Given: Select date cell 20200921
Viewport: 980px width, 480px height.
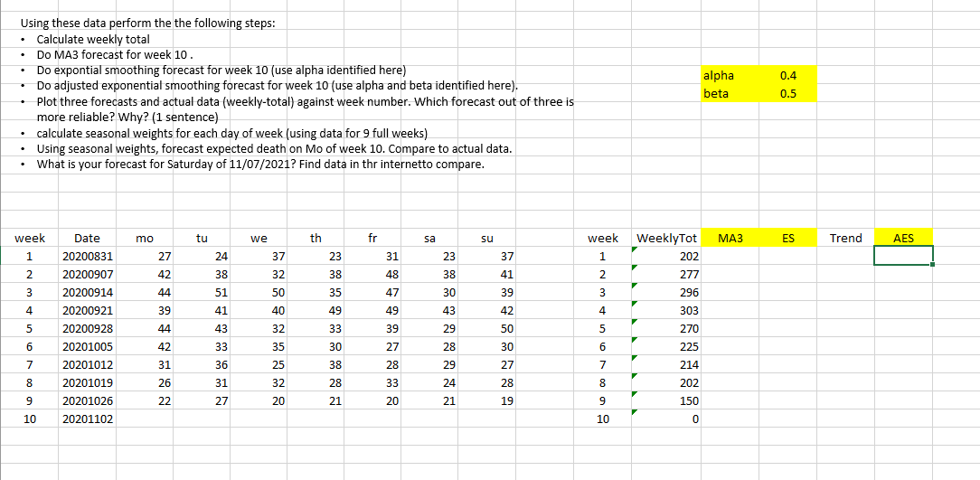Looking at the screenshot, I should point(88,310).
